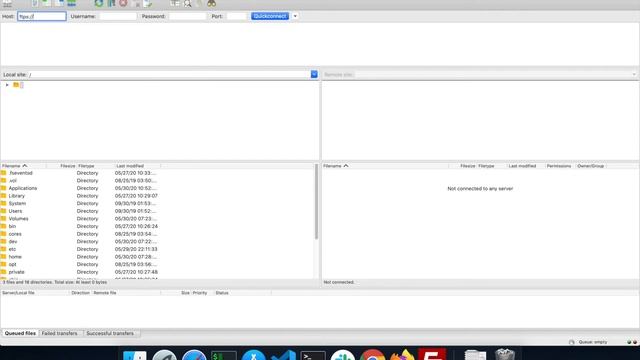Click the activity indicator lights in status bar

(x=632, y=342)
